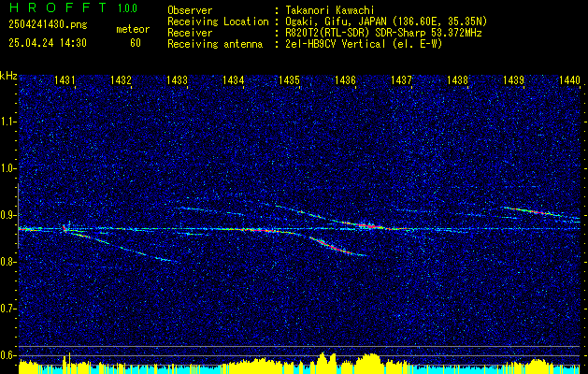
Task: Click location Ogaki, Gifu, JAPAN text
Action: point(385,22)
